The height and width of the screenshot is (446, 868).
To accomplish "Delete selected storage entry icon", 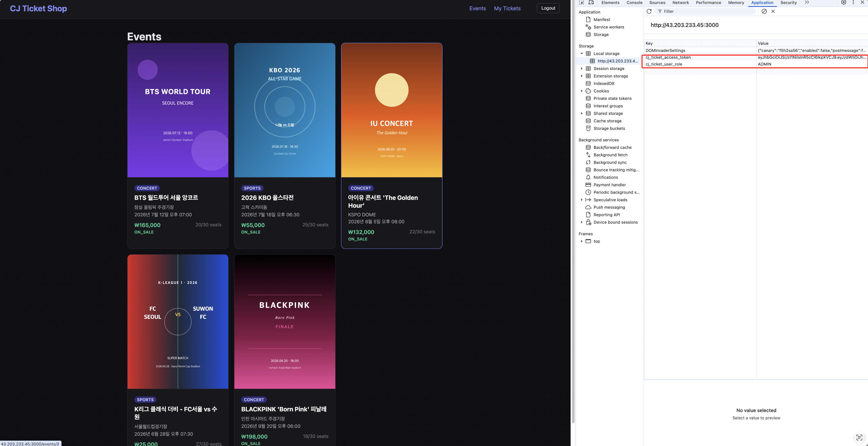I will 773,11.
